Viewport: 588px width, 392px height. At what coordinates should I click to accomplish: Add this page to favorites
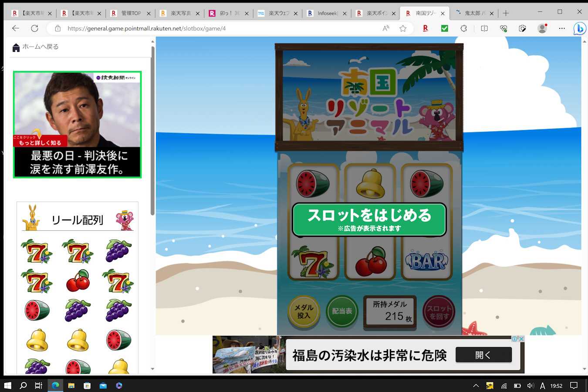pyautogui.click(x=403, y=28)
